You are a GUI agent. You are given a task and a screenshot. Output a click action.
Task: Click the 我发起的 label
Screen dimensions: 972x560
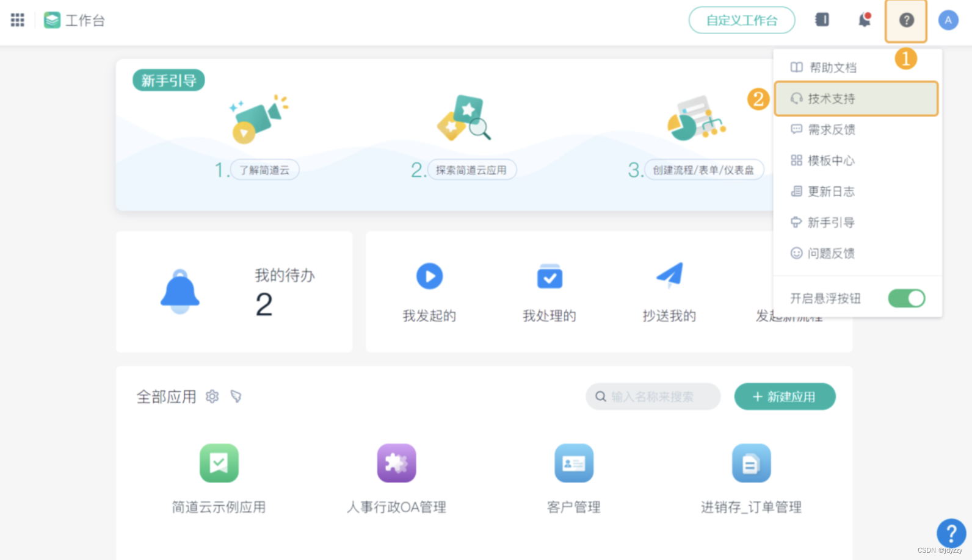coord(429,316)
